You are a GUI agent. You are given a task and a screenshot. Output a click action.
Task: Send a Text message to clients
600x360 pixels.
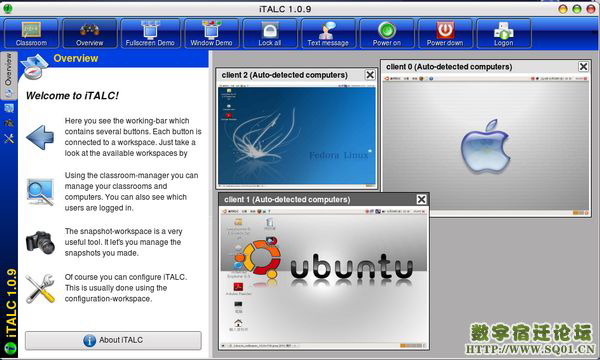coord(328,34)
